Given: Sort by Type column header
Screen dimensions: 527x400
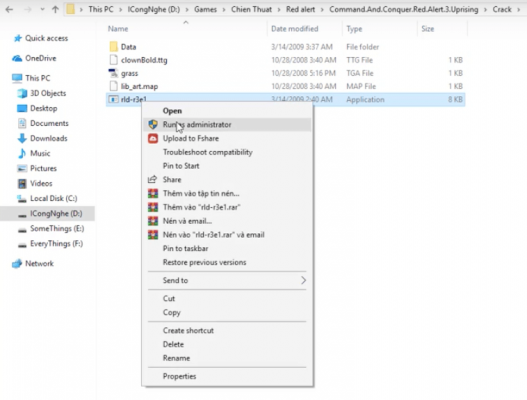Looking at the screenshot, I should click(x=354, y=29).
